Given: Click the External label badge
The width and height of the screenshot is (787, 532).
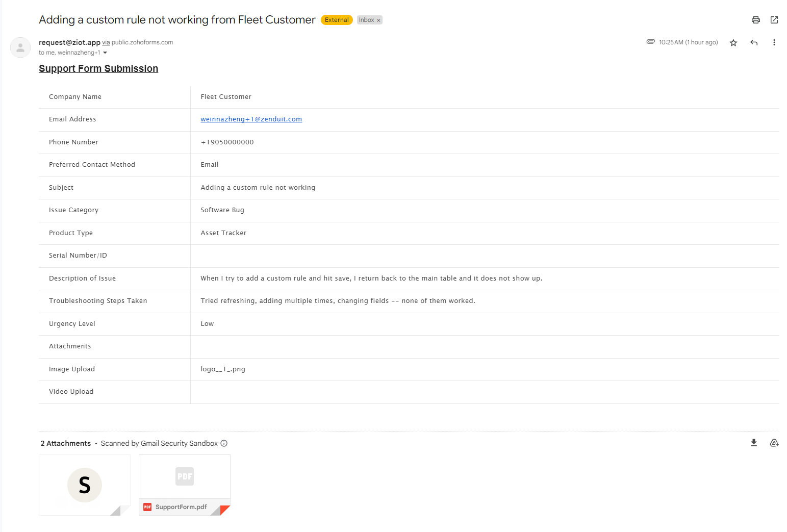Looking at the screenshot, I should [337, 20].
